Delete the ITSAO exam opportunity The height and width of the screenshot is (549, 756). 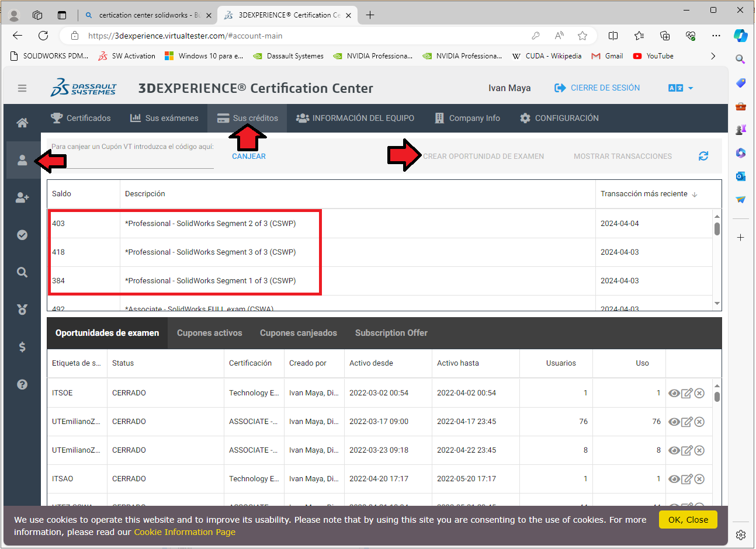pyautogui.click(x=699, y=479)
